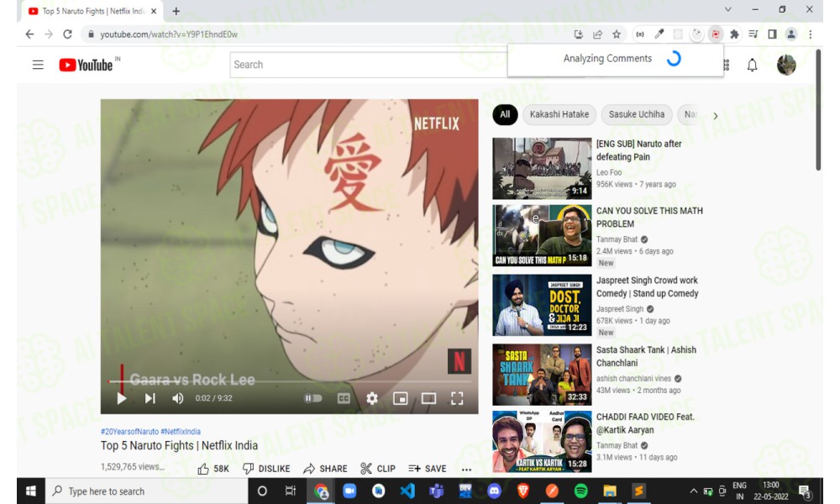Open the media controls playlist icon
840x504 pixels.
coord(753,34)
